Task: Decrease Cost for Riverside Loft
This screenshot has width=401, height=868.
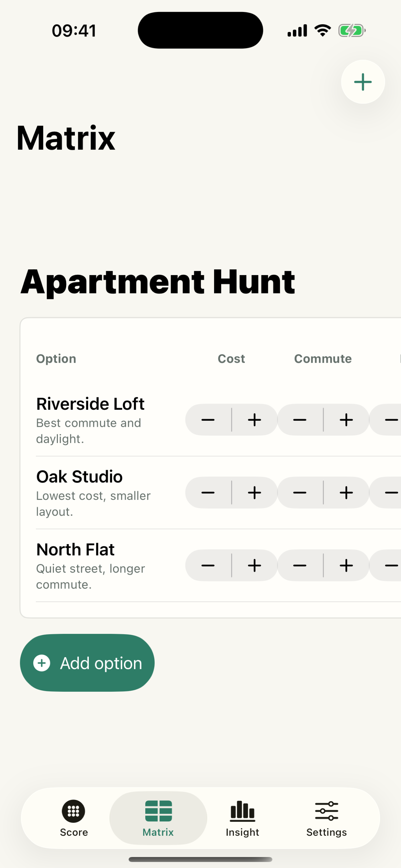Action: coord(208,420)
